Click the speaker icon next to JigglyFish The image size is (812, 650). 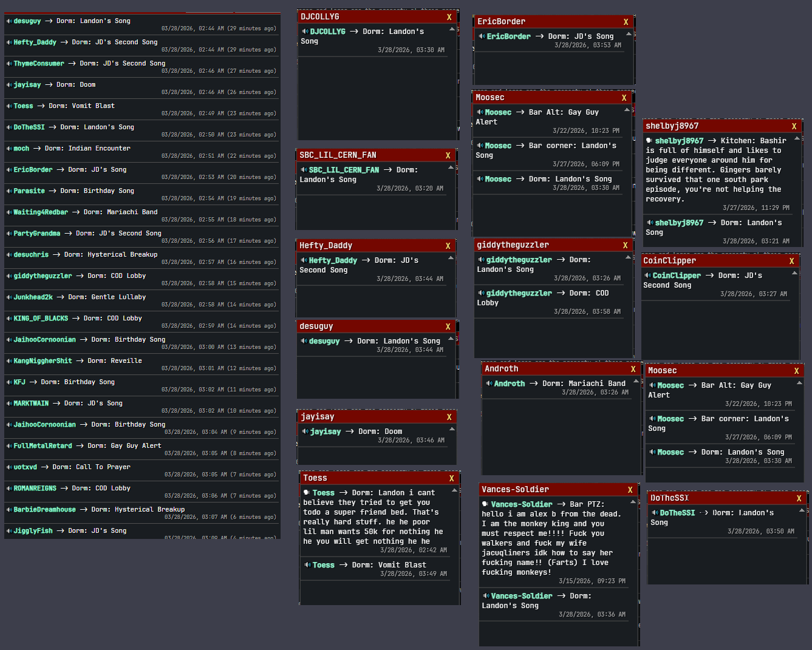click(x=9, y=531)
